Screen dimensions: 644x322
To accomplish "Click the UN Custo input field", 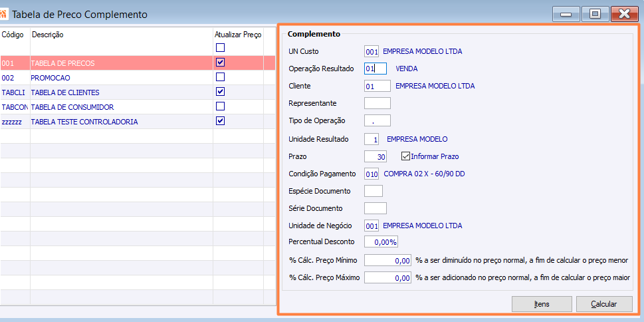I will point(372,52).
